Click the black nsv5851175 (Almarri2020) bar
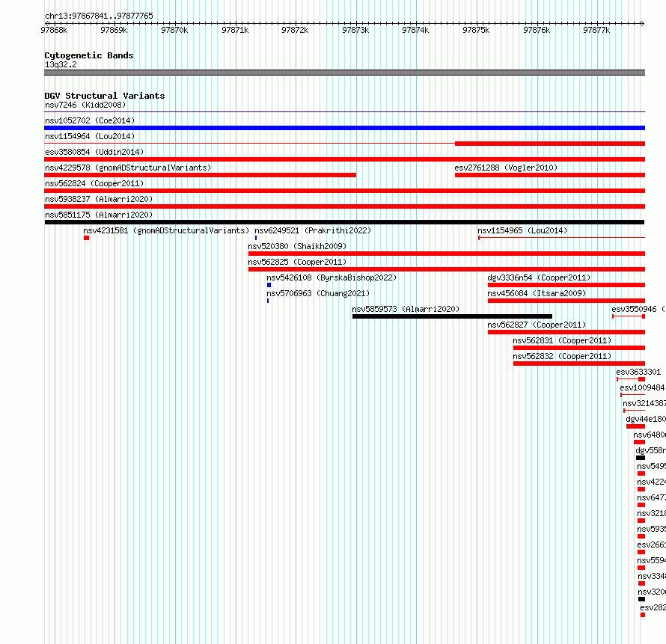This screenshot has height=644, width=666. tap(344, 222)
